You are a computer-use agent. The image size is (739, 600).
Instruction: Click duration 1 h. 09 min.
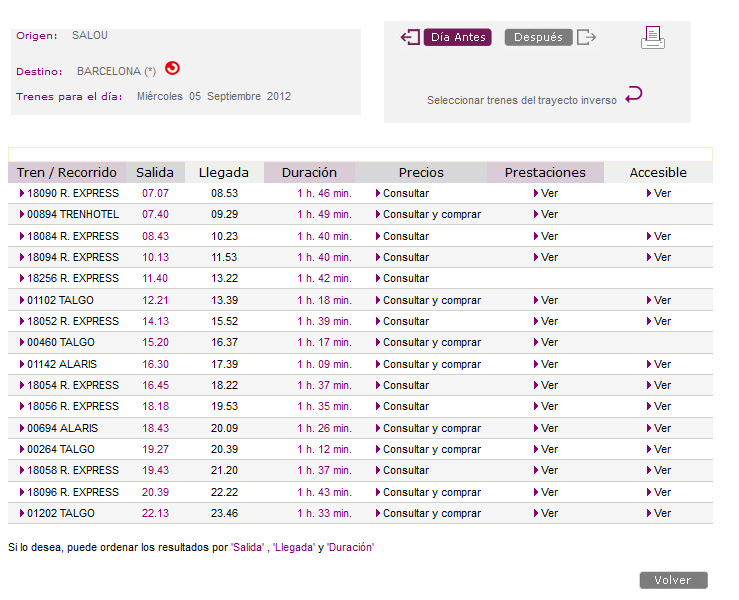tap(324, 364)
